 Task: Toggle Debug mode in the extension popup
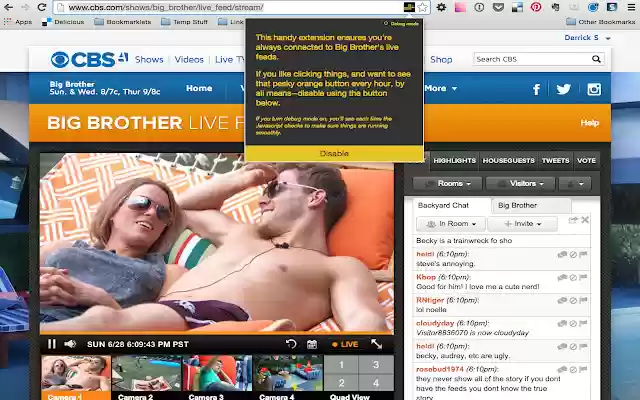[x=402, y=24]
